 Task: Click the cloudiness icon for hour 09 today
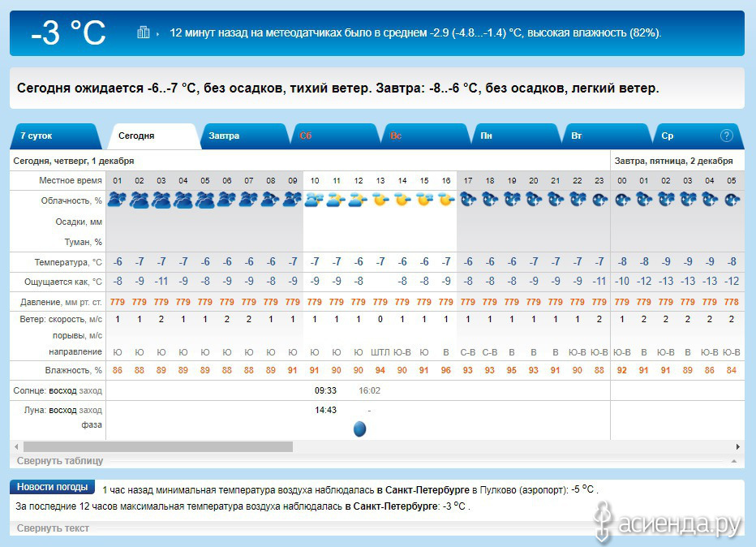[293, 199]
